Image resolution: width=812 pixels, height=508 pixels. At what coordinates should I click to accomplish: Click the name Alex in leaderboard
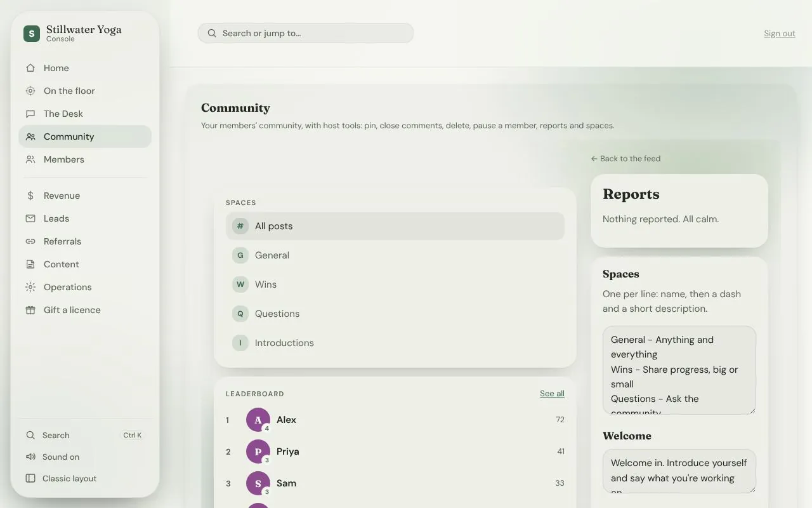click(x=286, y=420)
